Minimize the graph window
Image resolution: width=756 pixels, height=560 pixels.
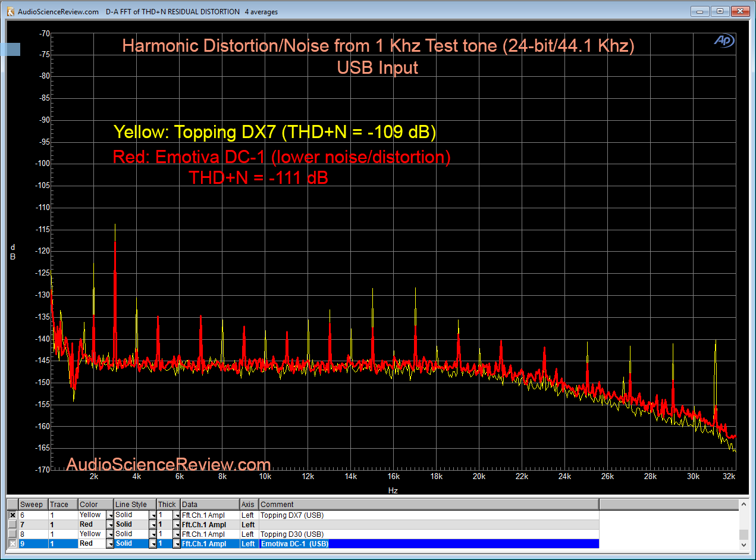[701, 11]
